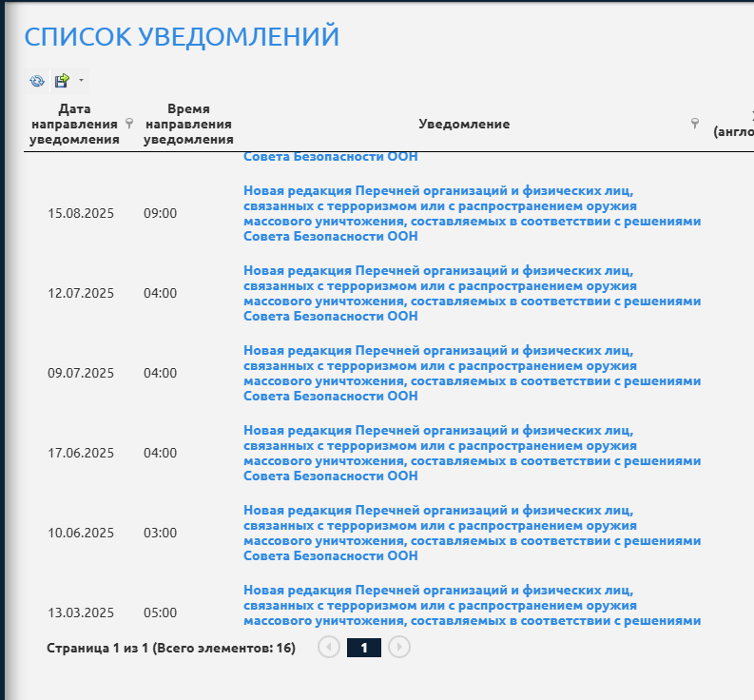
Task: Go to next page arrow
Action: coord(399,647)
